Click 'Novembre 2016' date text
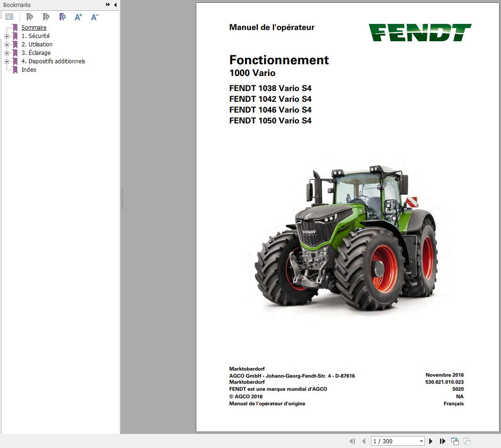501x448 pixels. [x=445, y=375]
